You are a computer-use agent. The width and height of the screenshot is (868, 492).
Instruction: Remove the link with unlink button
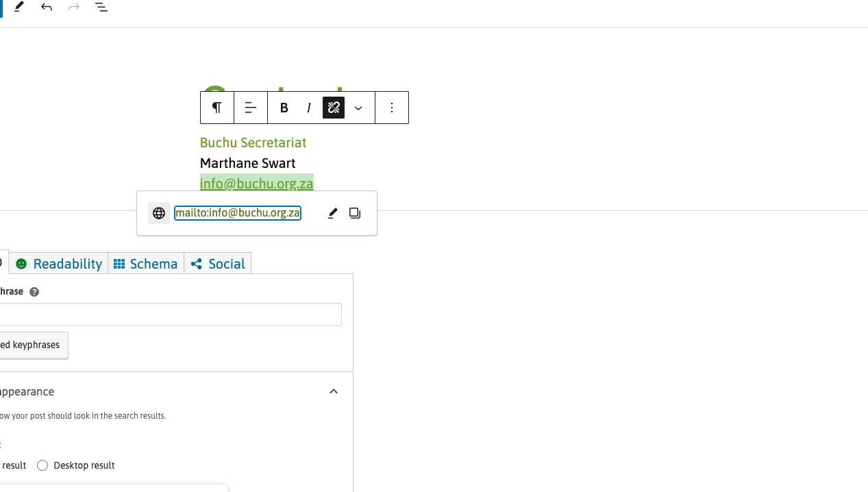[334, 108]
